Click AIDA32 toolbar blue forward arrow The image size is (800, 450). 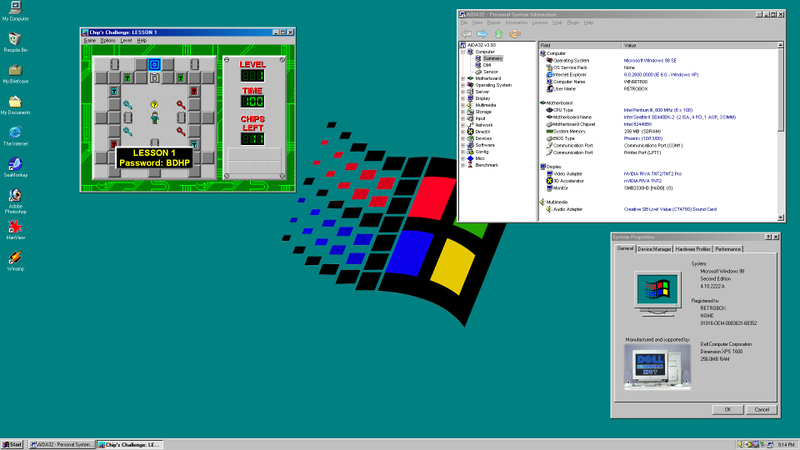tap(482, 34)
